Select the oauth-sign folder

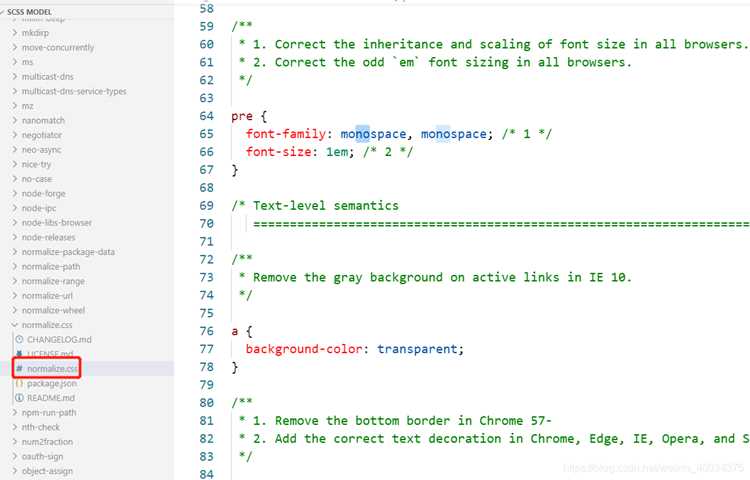(x=42, y=457)
